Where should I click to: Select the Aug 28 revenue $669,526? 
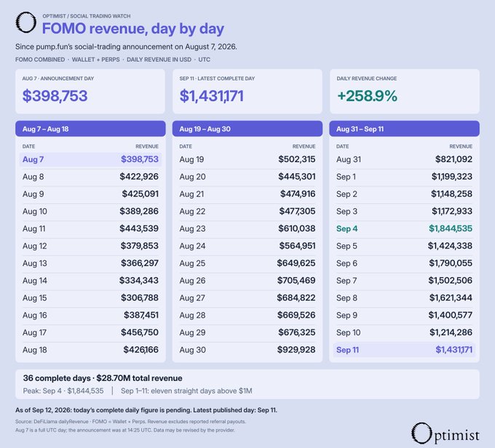pos(296,315)
